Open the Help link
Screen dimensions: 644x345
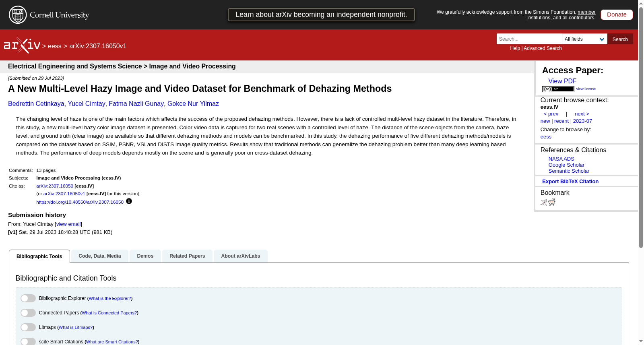tap(515, 48)
